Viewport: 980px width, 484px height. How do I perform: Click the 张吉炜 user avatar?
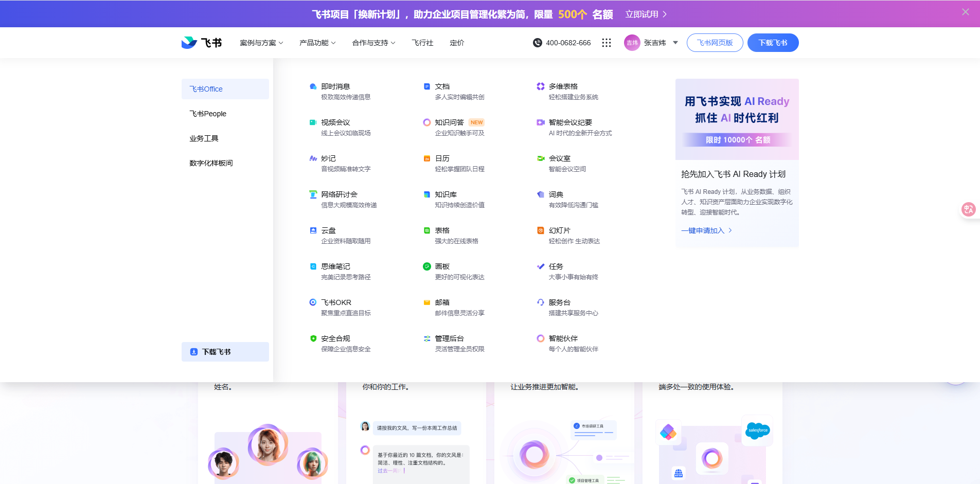click(x=632, y=43)
